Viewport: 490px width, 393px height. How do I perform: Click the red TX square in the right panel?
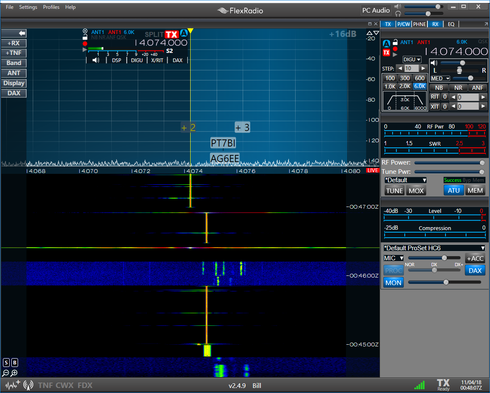point(386,53)
